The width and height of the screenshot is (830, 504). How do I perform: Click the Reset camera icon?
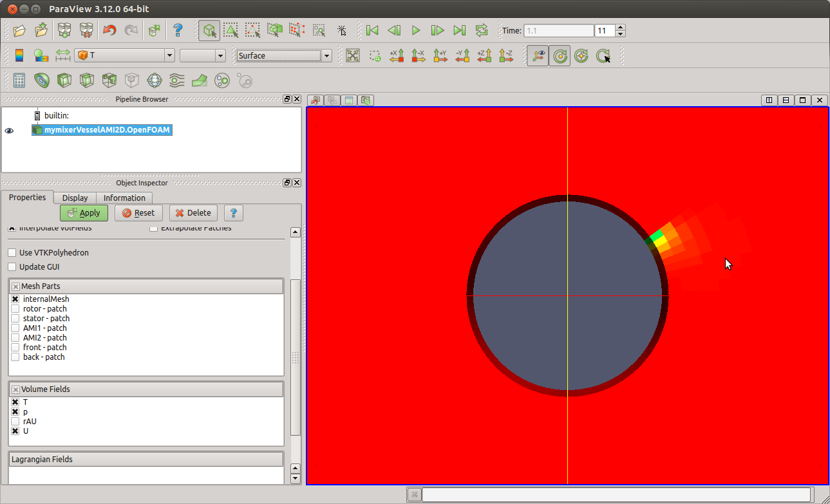352,55
